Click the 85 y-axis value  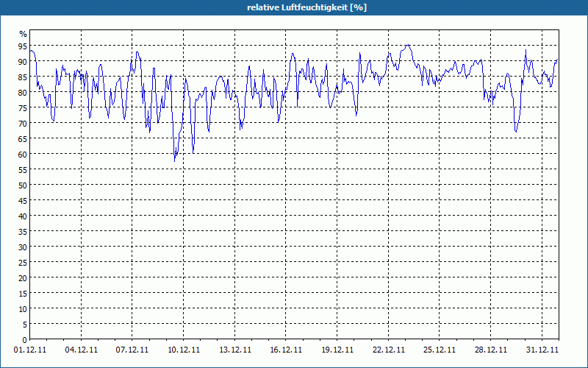pos(23,77)
